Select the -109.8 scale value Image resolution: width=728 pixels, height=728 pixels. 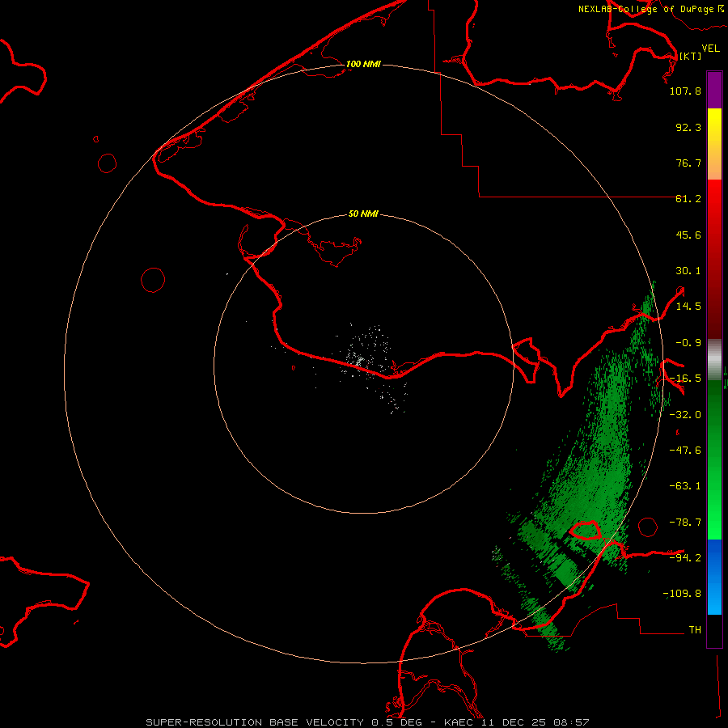click(x=682, y=594)
